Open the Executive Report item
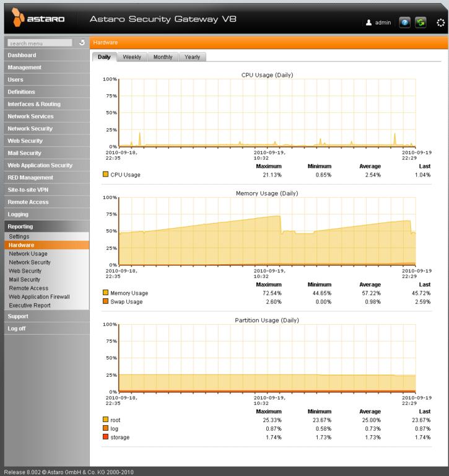This screenshot has height=476, width=449. [x=46, y=306]
